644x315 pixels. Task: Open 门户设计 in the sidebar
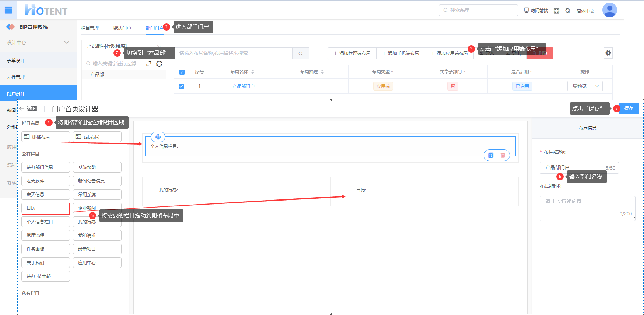tap(38, 93)
